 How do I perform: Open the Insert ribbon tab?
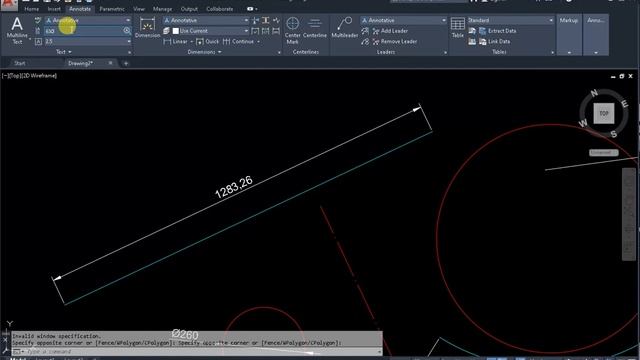[x=54, y=9]
